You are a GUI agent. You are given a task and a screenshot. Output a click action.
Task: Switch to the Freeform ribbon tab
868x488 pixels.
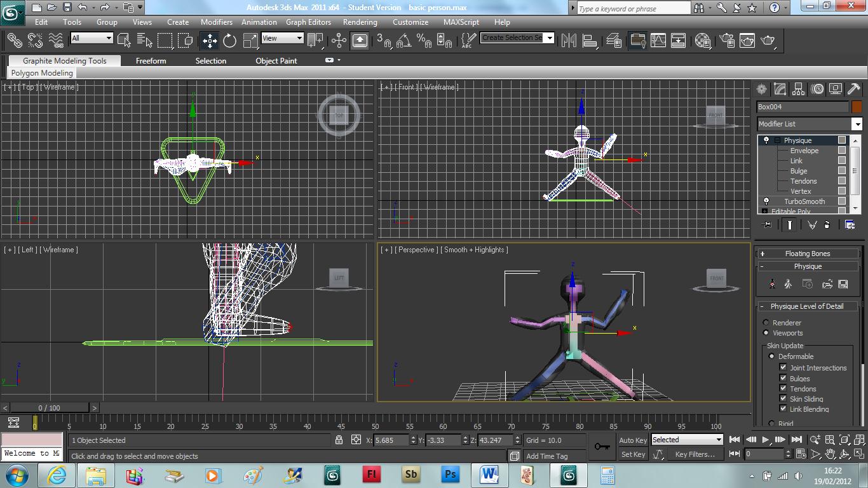[x=151, y=61]
